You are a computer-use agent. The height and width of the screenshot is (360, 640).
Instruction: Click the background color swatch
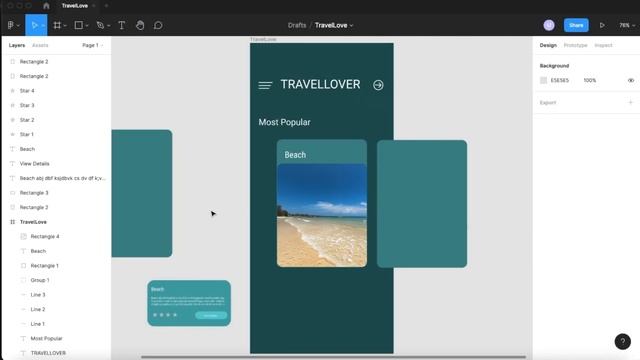tap(543, 80)
